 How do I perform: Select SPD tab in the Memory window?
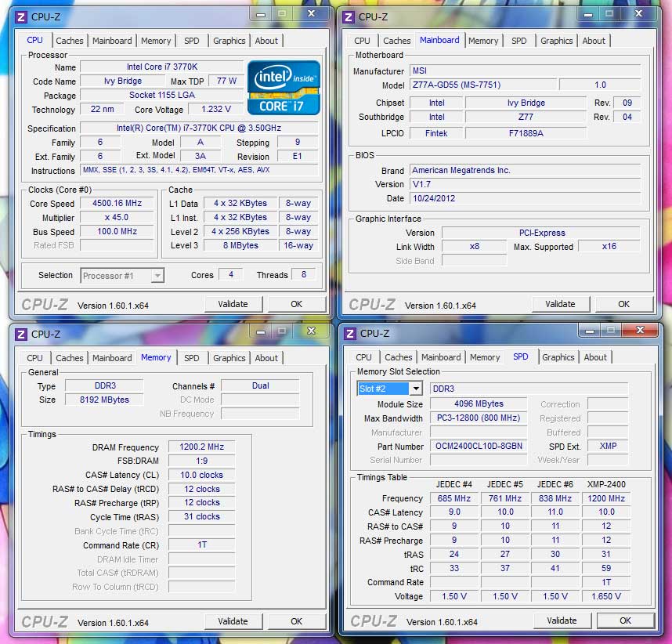point(192,358)
